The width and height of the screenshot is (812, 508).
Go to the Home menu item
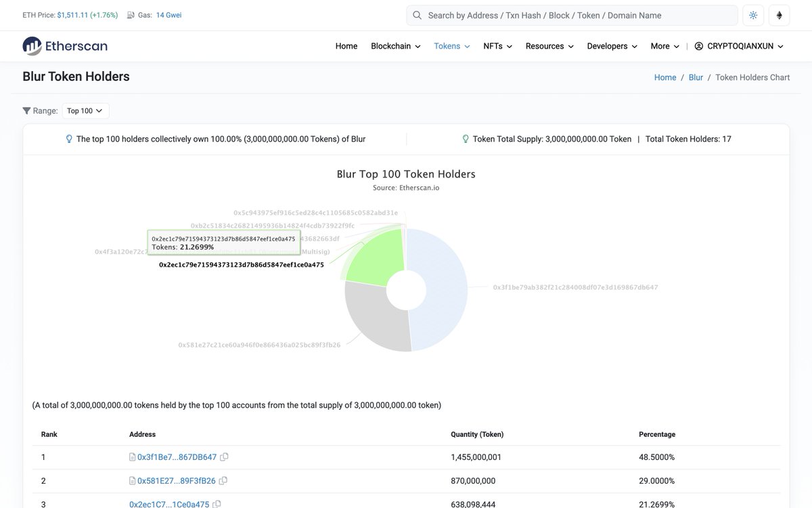(x=346, y=46)
